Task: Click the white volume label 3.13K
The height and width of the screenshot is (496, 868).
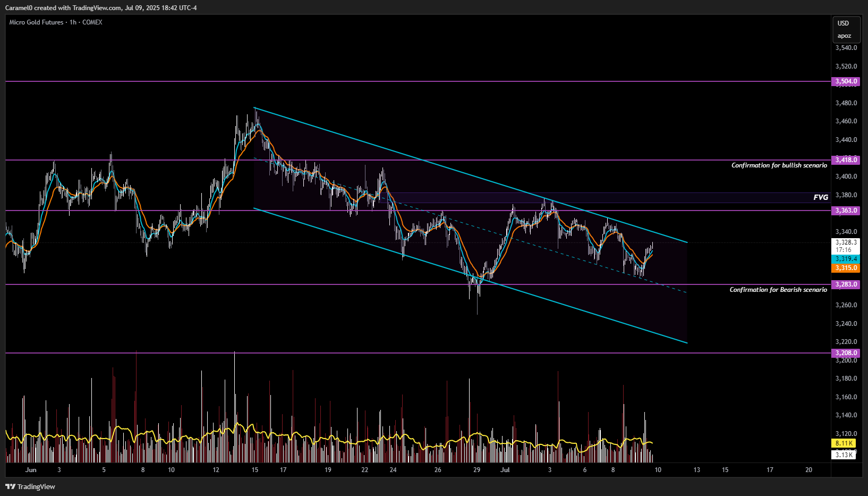Action: [844, 455]
